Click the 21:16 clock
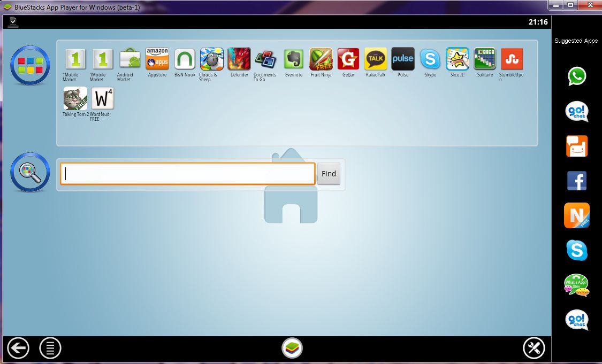 pyautogui.click(x=538, y=22)
